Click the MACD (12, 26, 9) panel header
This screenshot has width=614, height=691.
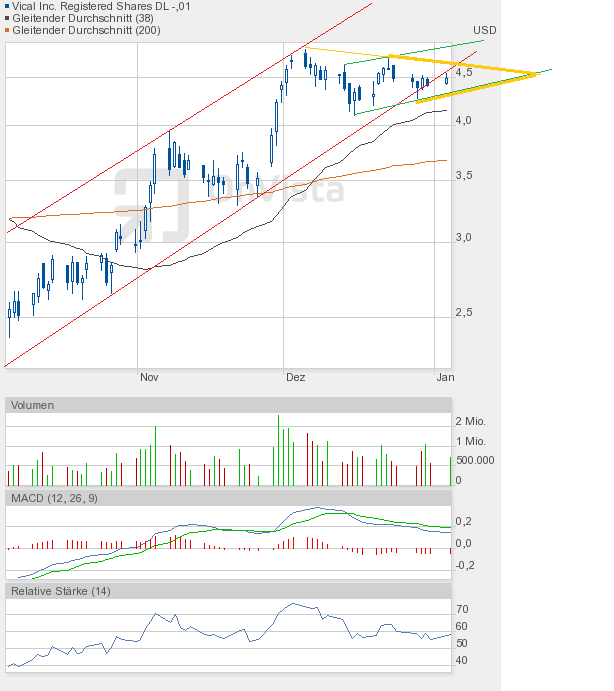point(54,498)
